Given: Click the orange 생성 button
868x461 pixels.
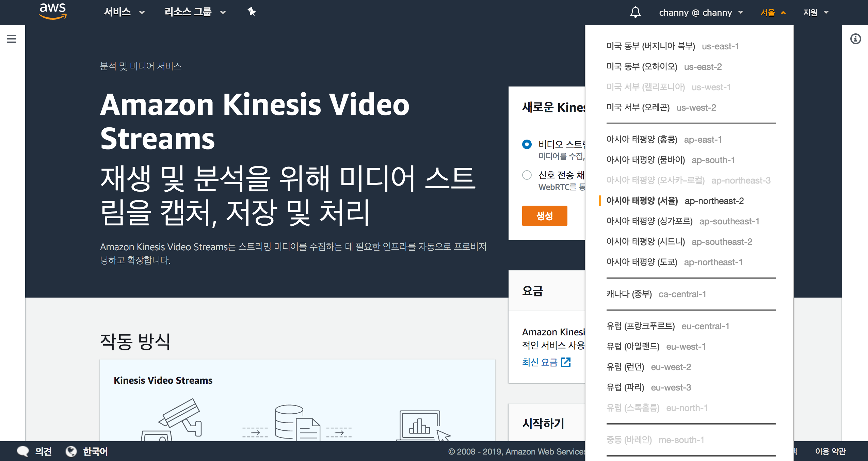Looking at the screenshot, I should pyautogui.click(x=544, y=216).
